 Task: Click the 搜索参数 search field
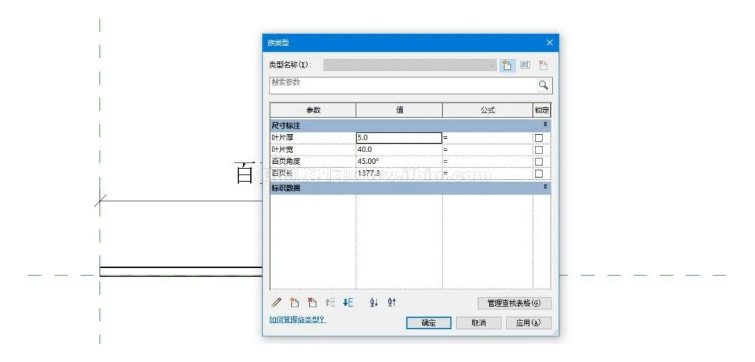pyautogui.click(x=403, y=85)
